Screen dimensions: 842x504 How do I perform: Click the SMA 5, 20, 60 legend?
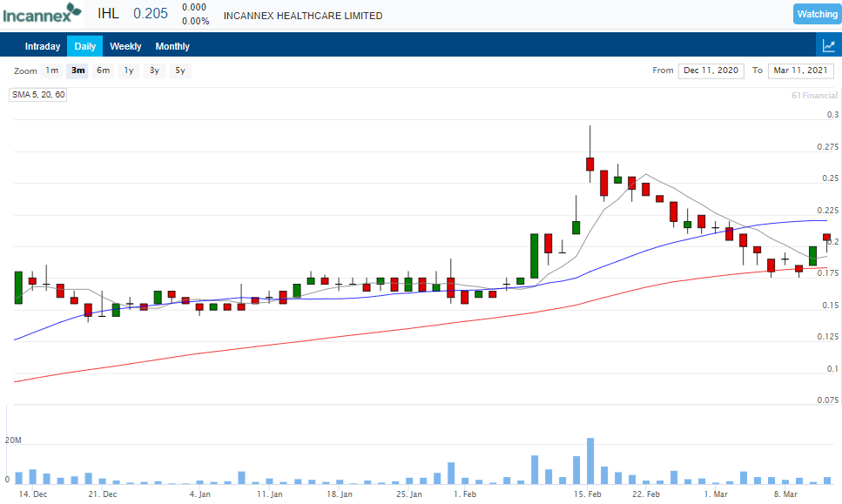click(38, 95)
